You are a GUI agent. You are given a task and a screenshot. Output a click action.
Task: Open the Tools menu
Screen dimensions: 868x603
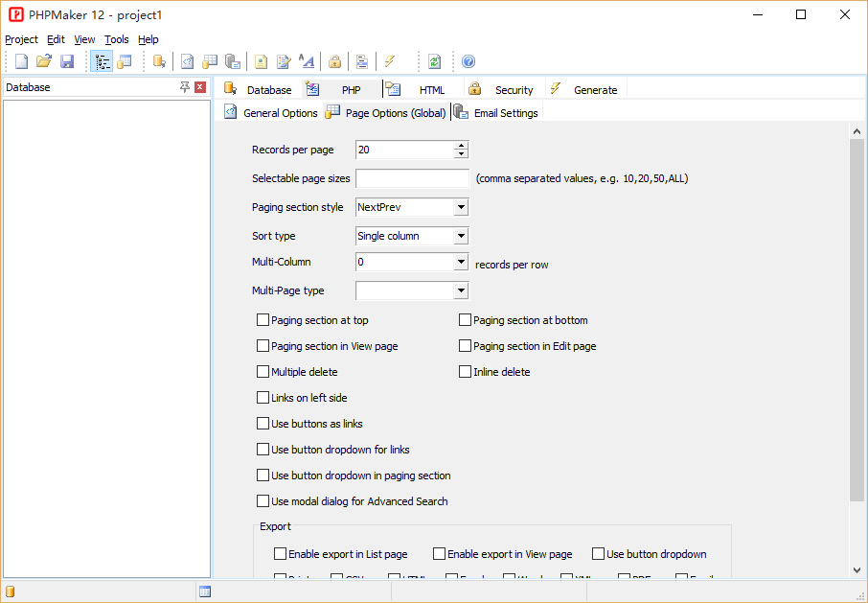tap(117, 39)
